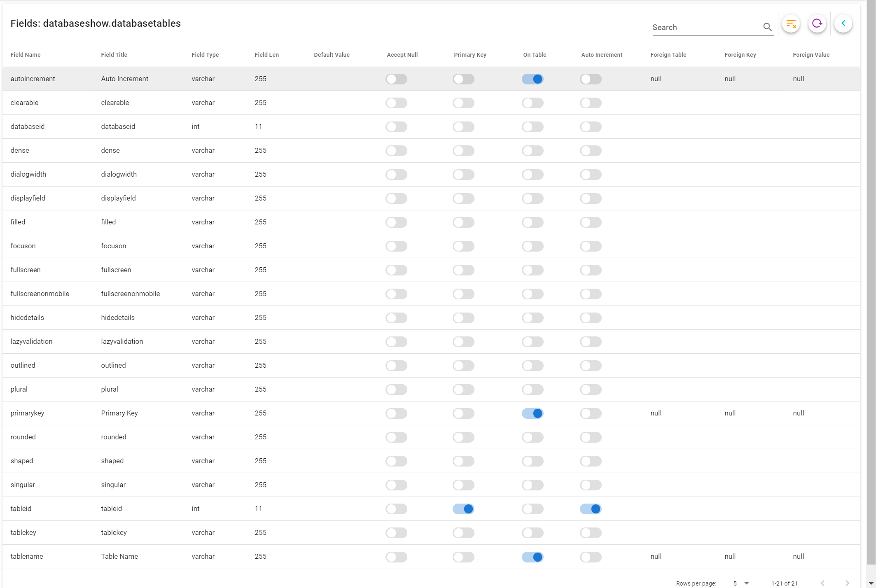Click the Field Len column header
Viewport: 876px width, 588px height.
click(x=266, y=55)
